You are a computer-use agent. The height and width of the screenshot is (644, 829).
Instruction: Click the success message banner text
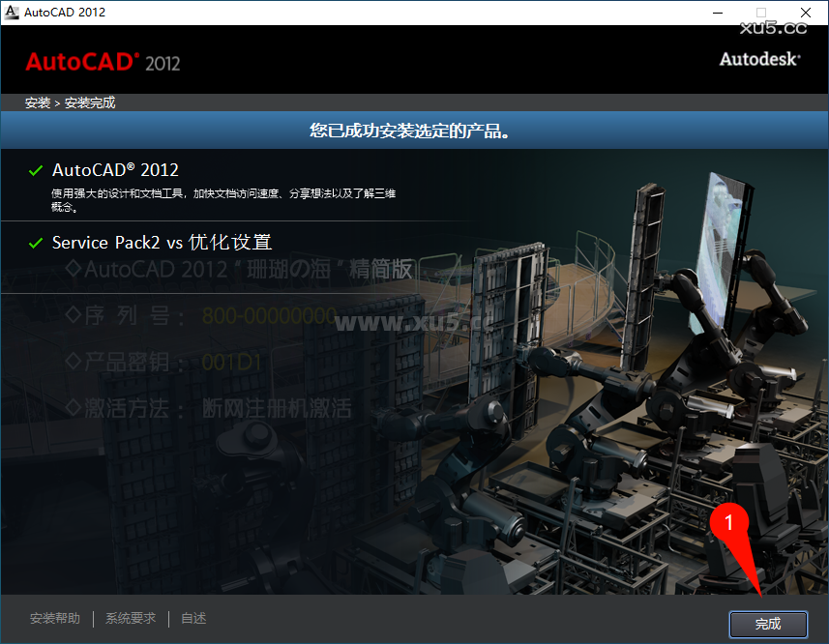(x=414, y=130)
